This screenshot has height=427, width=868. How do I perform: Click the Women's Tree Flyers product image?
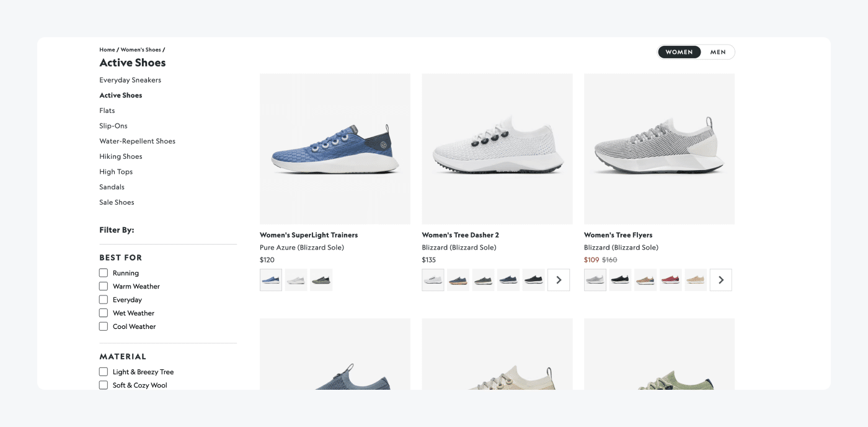point(659,149)
